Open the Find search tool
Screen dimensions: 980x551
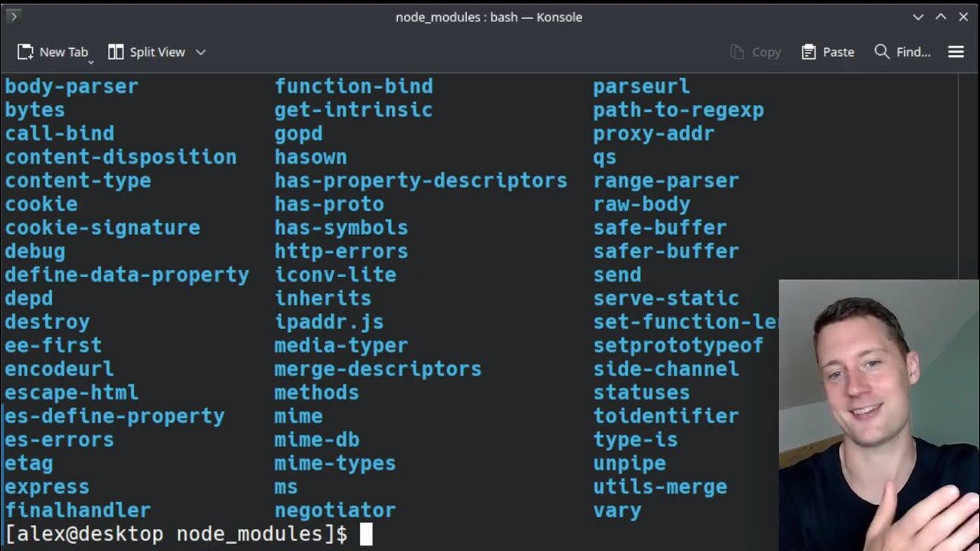coord(903,52)
